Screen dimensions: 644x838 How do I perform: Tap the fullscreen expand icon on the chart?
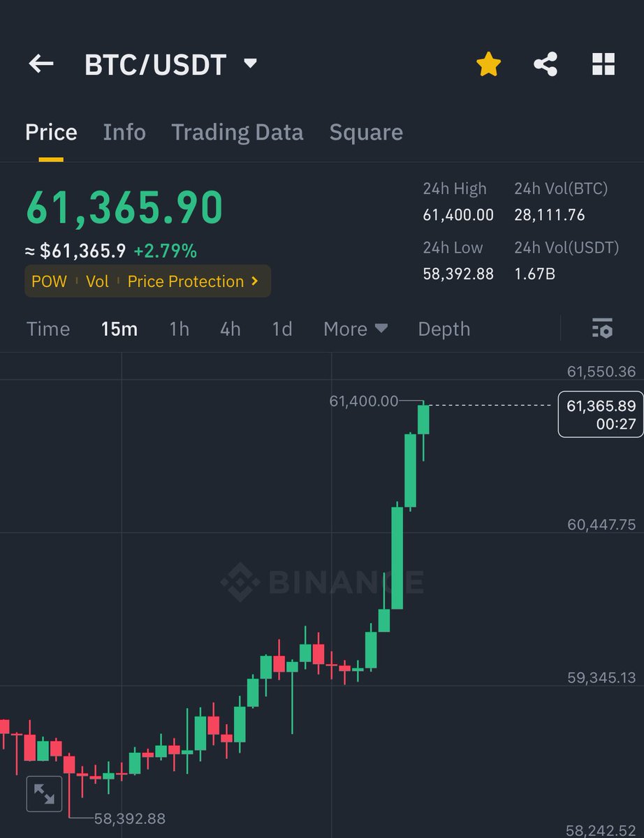(44, 793)
